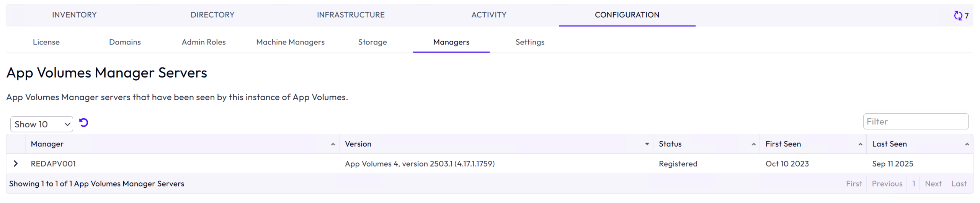Open the Settings sub-tab
The height and width of the screenshot is (203, 980).
click(x=530, y=42)
